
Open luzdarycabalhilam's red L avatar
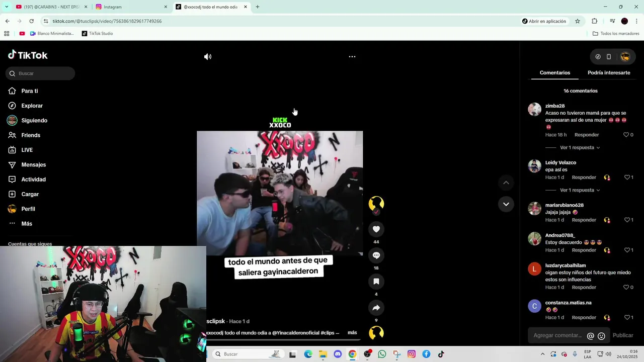click(534, 268)
